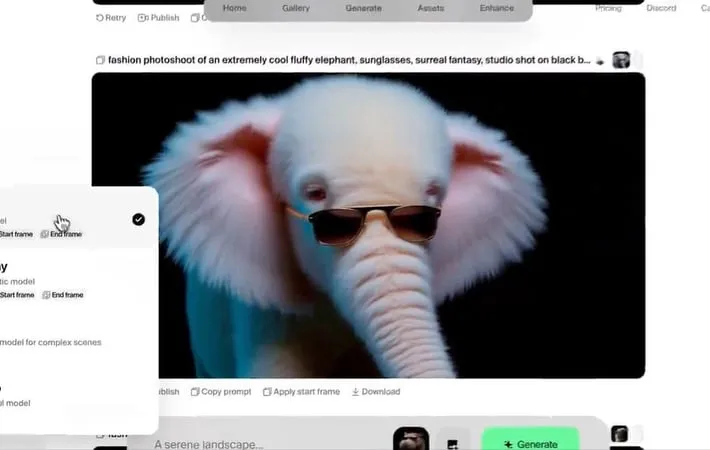Click the image upload icon beside Generate
Image resolution: width=710 pixels, height=450 pixels.
coord(453,444)
